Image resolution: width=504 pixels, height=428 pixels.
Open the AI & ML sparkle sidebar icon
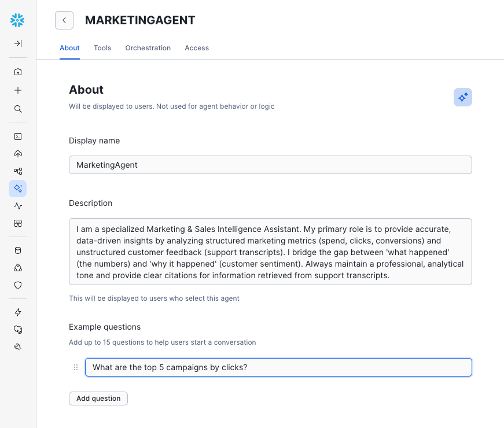coord(18,188)
